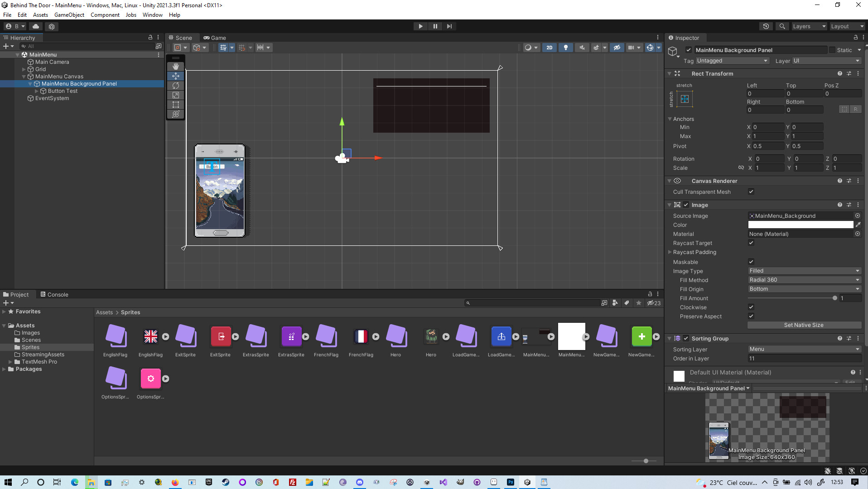Screen dimensions: 868x489
Task: Click the Project asset size slider
Action: [x=646, y=461]
